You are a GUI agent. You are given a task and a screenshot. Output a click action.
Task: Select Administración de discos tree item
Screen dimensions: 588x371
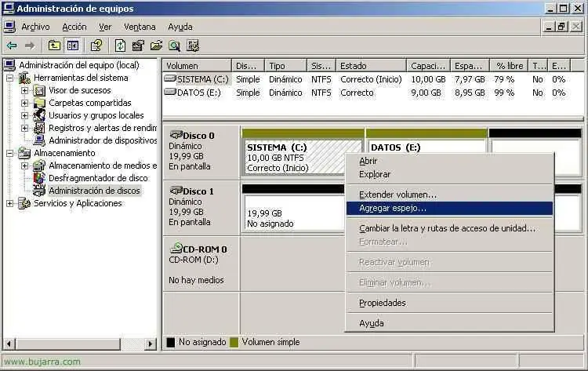[x=94, y=191]
